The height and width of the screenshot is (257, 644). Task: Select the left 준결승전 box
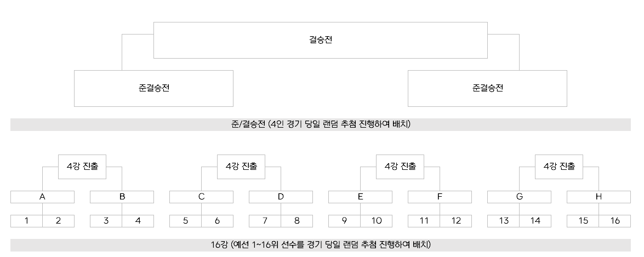(153, 88)
